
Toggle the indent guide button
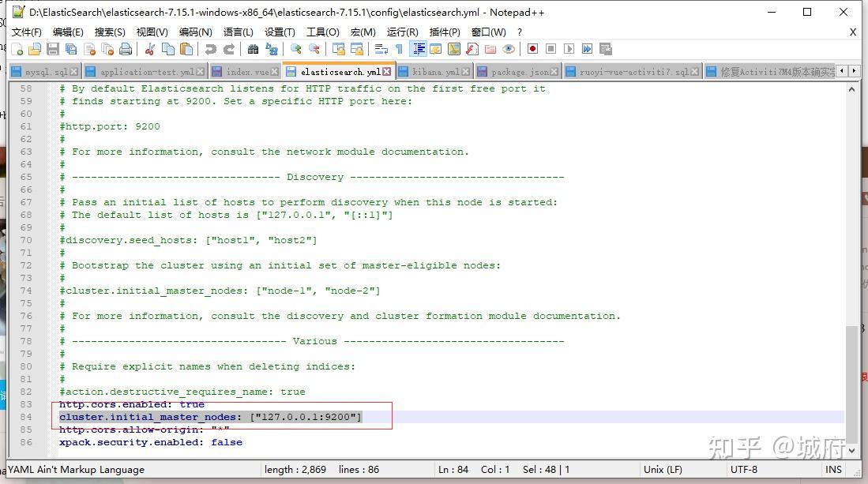tap(418, 49)
